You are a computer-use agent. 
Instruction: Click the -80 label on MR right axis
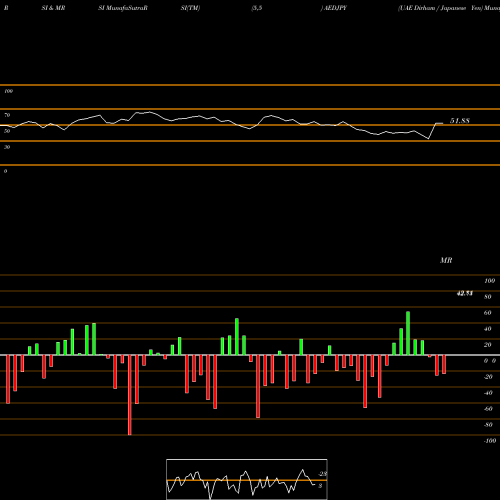[x=488, y=425]
